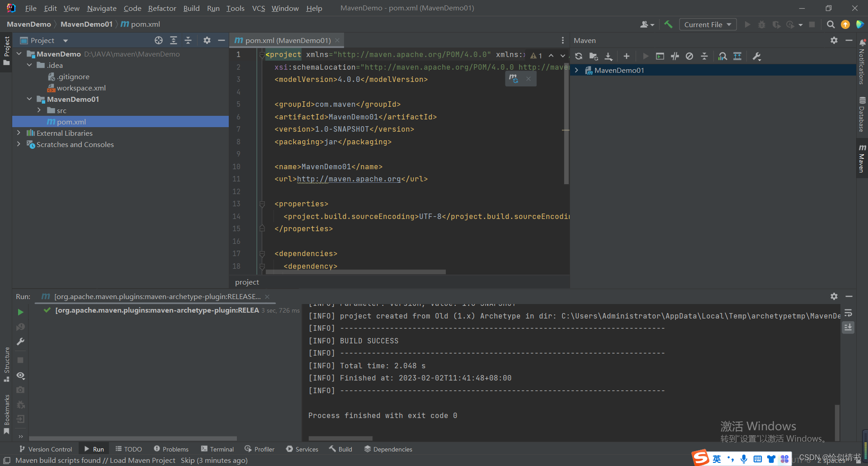Add a Maven project with the plus icon
Screen dimensions: 868x466
(x=627, y=56)
